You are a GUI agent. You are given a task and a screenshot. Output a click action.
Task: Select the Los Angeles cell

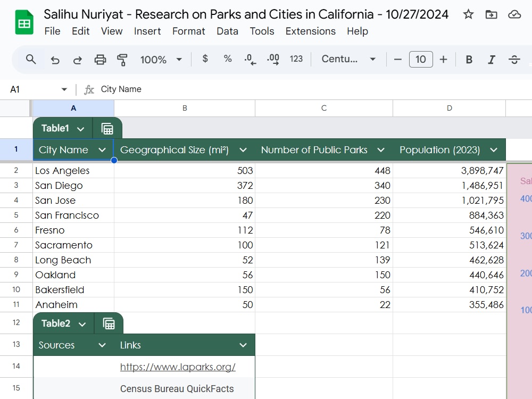[x=73, y=171]
